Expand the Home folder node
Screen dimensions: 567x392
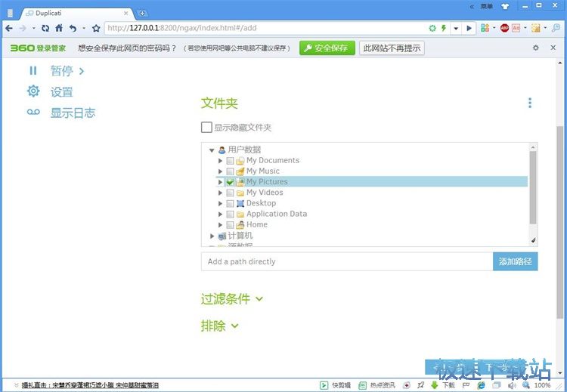point(220,225)
